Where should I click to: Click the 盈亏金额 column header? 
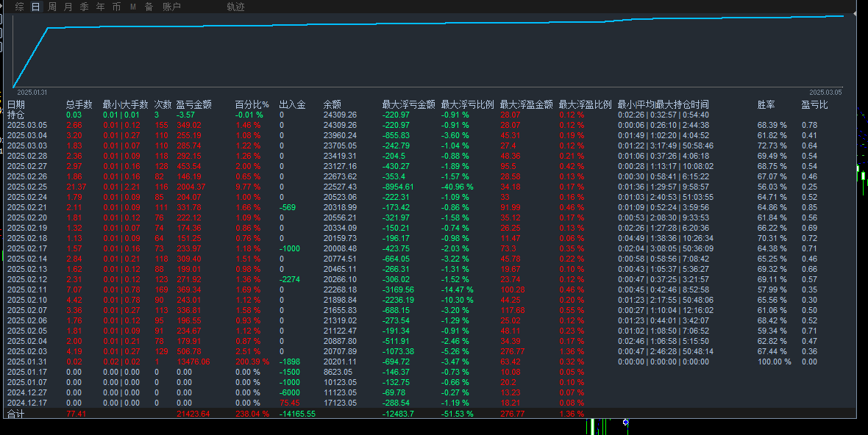193,104
